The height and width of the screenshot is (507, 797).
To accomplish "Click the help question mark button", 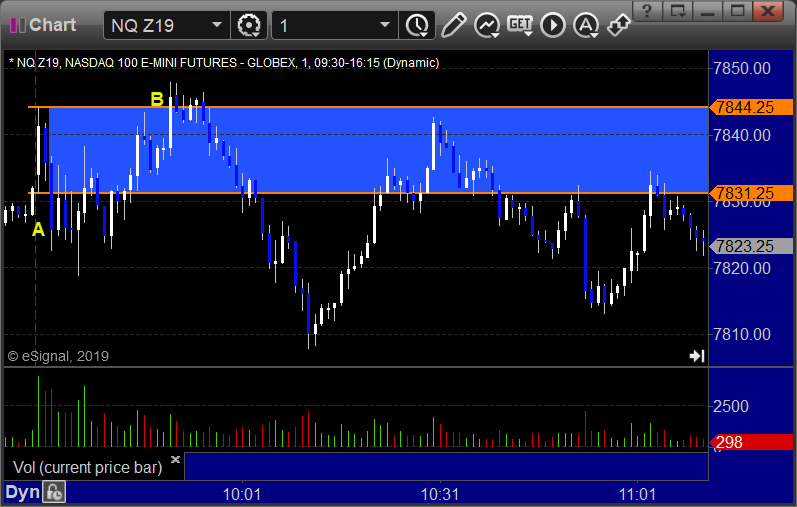I will point(647,11).
